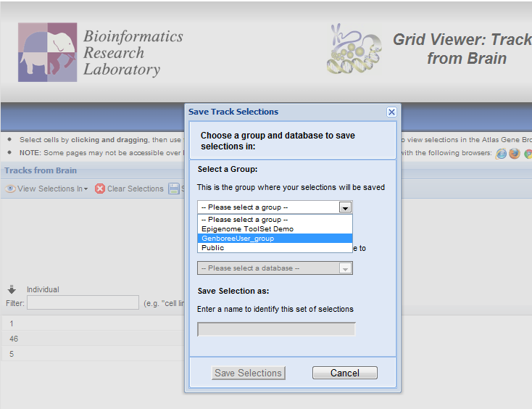Click the save disk icon in toolbar
The width and height of the screenshot is (532, 409).
coord(174,189)
